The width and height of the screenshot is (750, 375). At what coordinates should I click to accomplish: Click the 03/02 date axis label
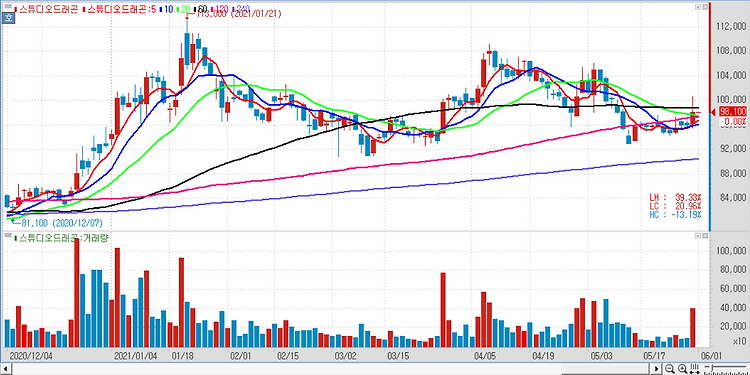point(346,356)
